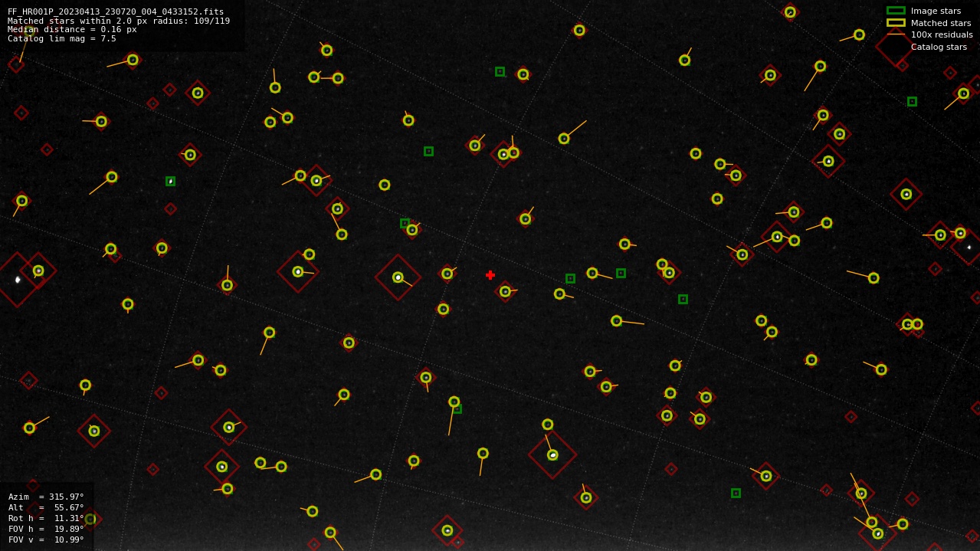This screenshot has height=551, width=980.
Task: Select the FF_HR001P .fits filename text
Action: click(116, 12)
